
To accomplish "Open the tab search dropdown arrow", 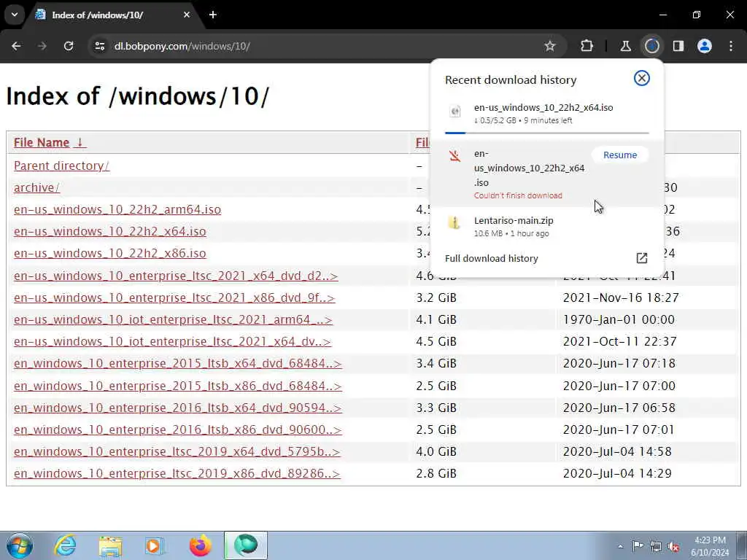I will pyautogui.click(x=15, y=15).
